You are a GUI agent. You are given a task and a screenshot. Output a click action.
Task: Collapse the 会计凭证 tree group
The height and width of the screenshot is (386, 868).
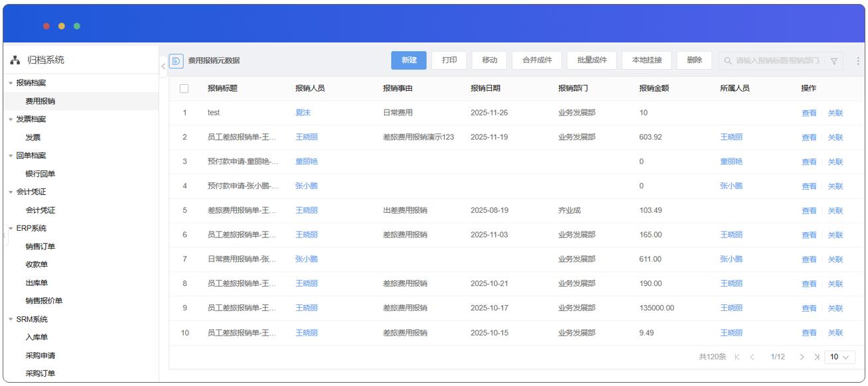(x=11, y=192)
